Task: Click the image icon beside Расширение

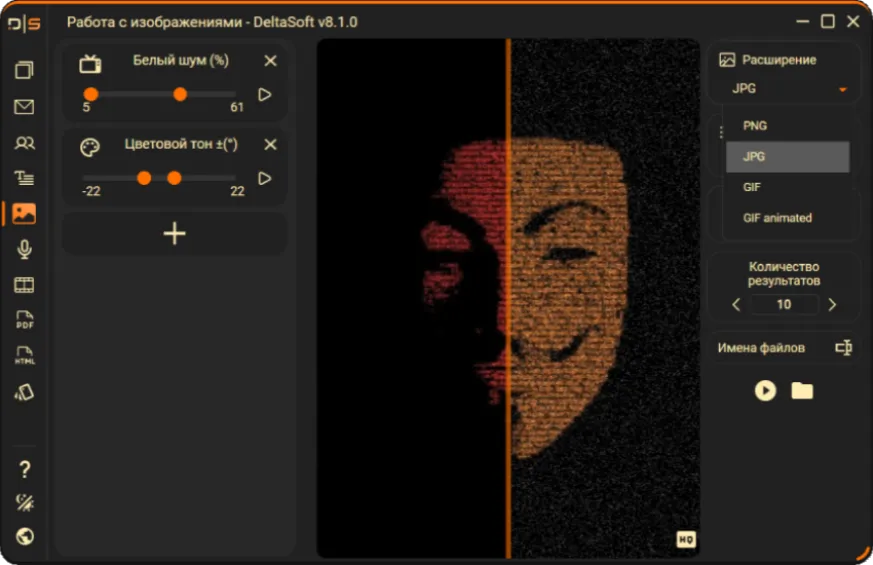Action: tap(727, 60)
